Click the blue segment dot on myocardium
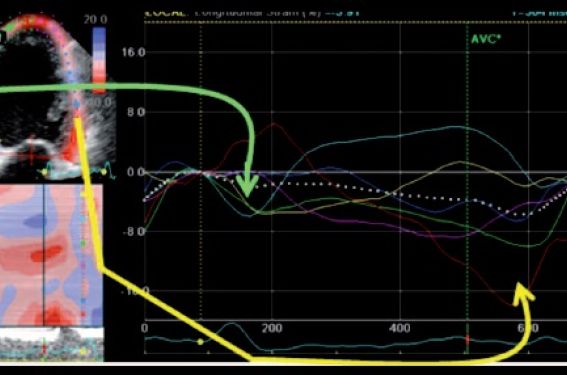 pos(76,104)
